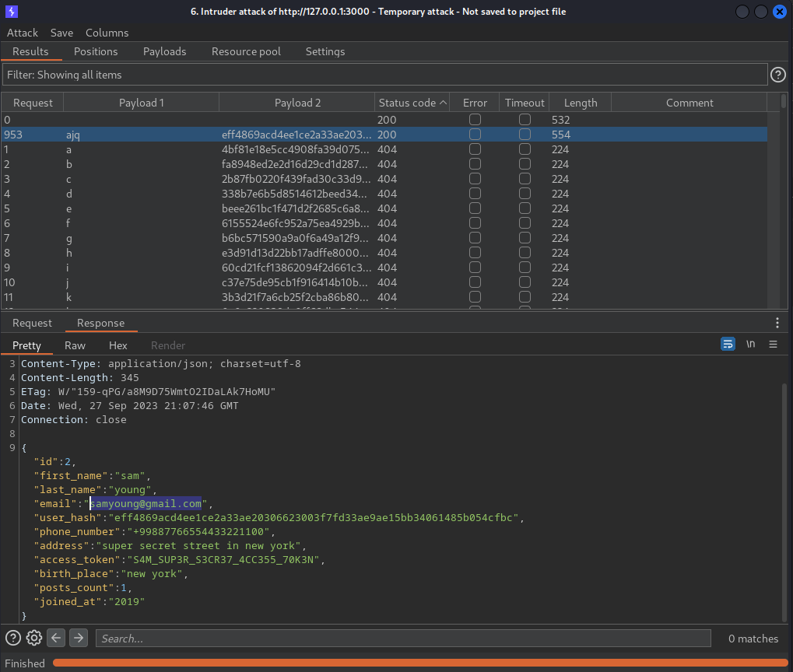
Task: Click the filter bar showing all items
Action: click(x=384, y=75)
